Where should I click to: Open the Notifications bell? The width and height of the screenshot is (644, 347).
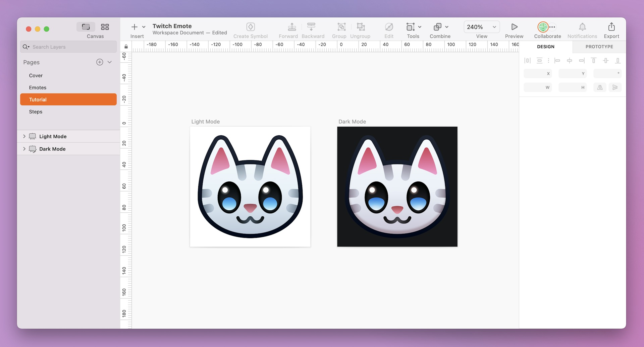coord(582,27)
